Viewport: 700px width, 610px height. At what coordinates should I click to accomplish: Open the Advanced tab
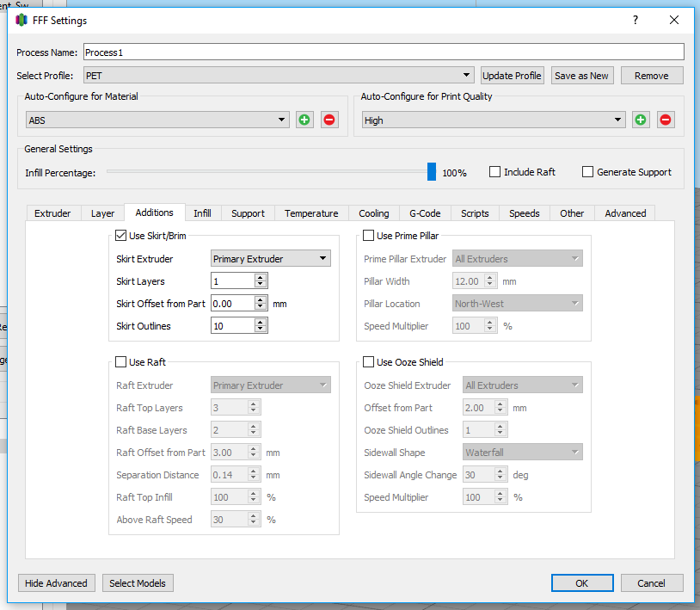pos(625,213)
